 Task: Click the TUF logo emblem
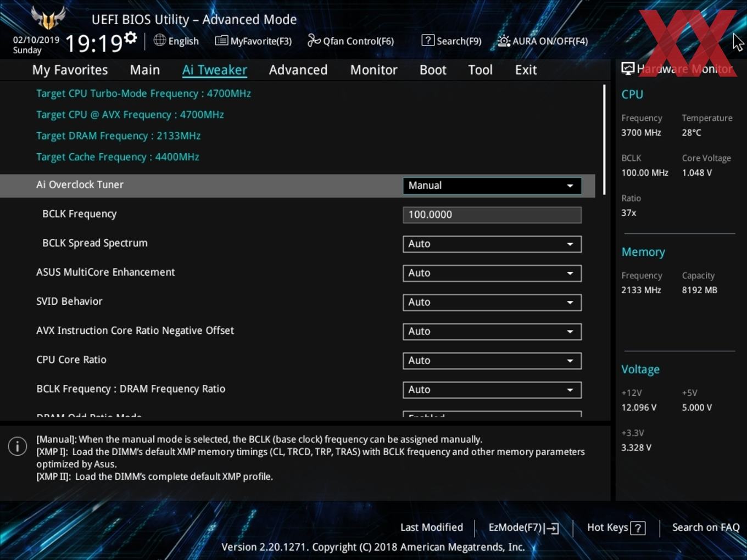pos(48,18)
